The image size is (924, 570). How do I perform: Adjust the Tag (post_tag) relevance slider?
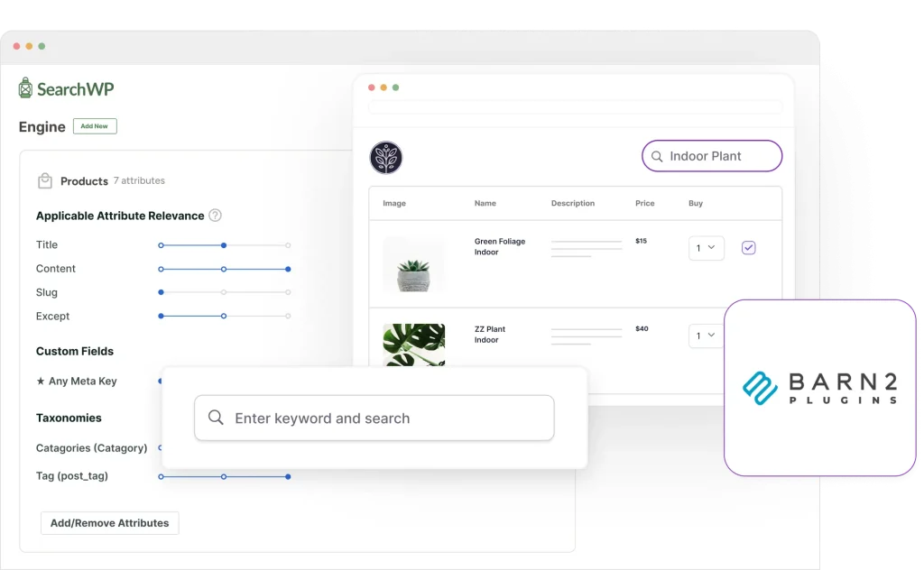224,476
